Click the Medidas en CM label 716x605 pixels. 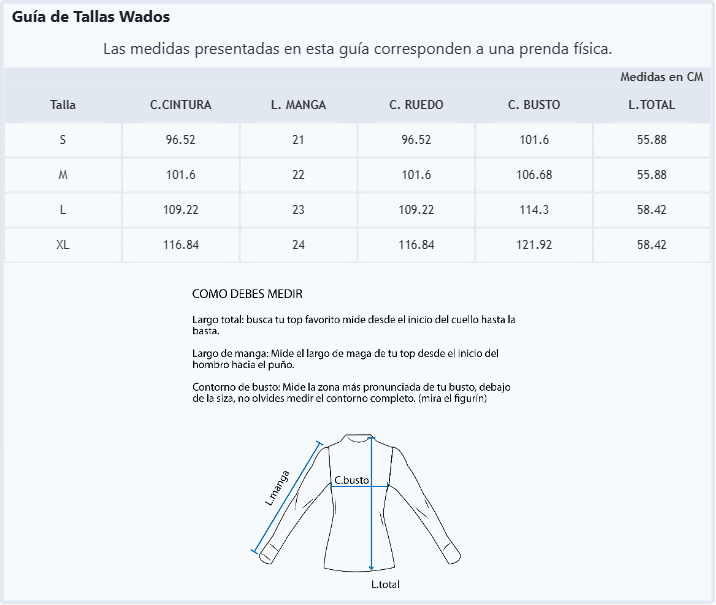(661, 77)
